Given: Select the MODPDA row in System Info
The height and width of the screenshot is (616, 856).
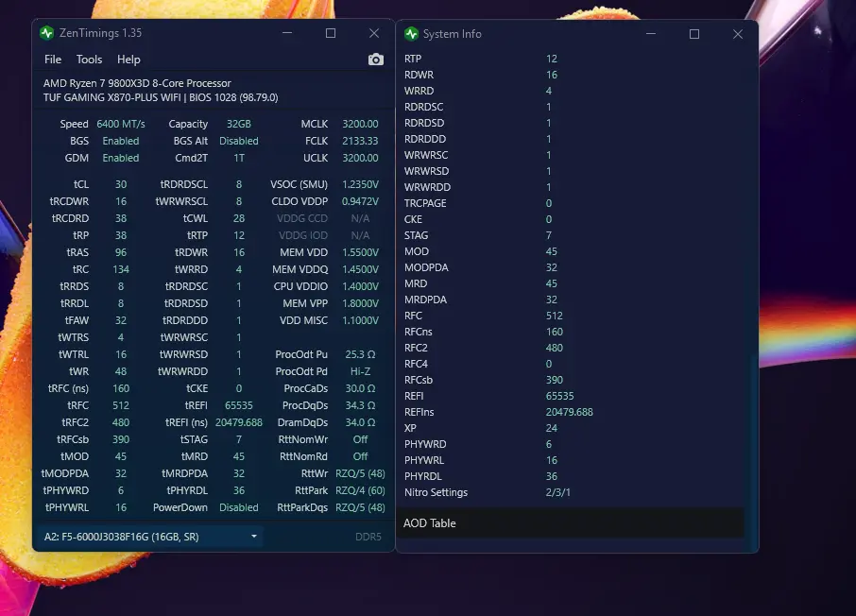Looking at the screenshot, I should click(x=571, y=267).
